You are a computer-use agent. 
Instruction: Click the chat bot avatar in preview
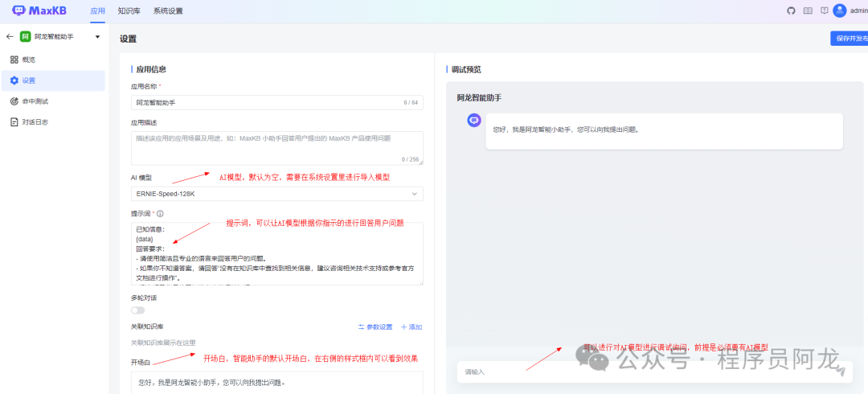pos(474,121)
